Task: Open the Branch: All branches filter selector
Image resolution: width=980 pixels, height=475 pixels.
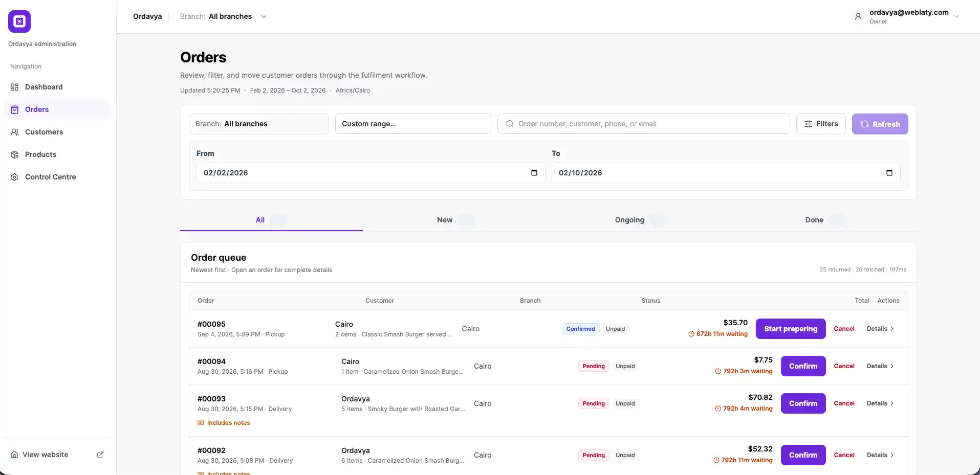Action: point(259,124)
